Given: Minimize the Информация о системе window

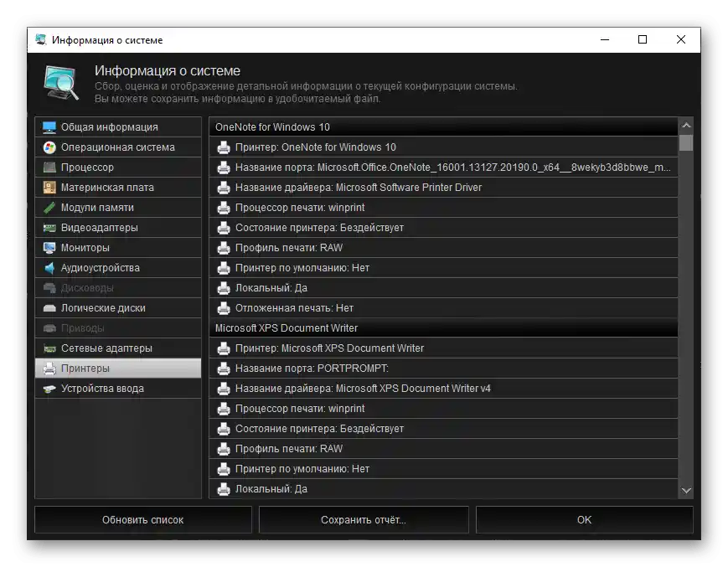Looking at the screenshot, I should tap(605, 40).
